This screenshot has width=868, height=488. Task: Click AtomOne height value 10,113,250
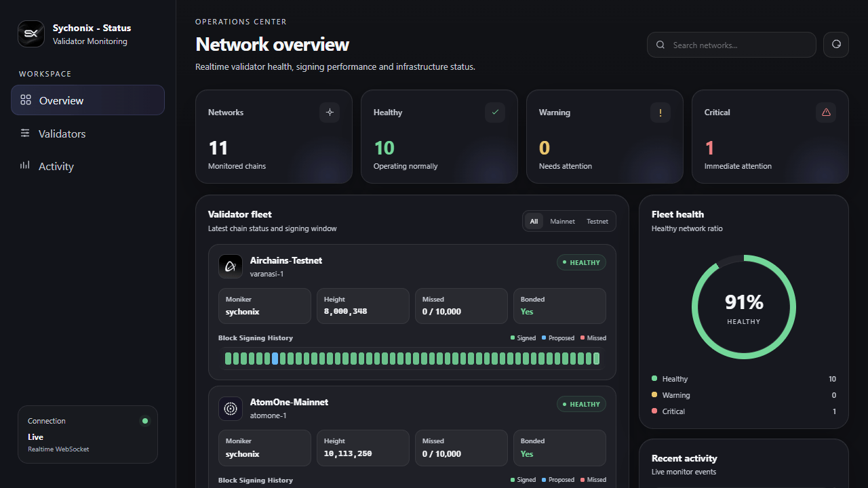tap(348, 453)
